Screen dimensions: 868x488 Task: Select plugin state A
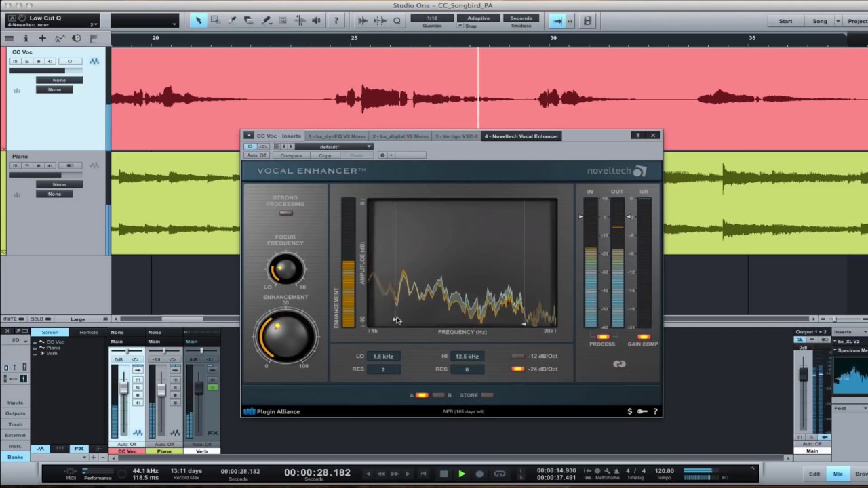(x=422, y=395)
